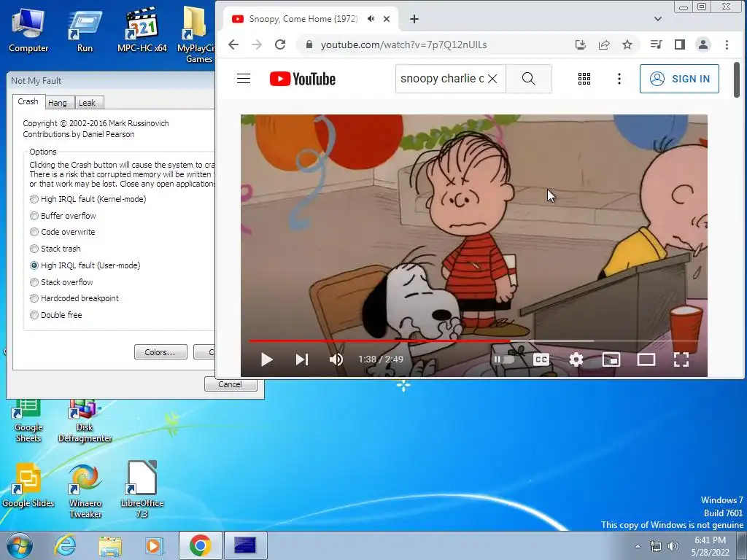Image resolution: width=747 pixels, height=560 pixels.
Task: Open Windows Explorer from taskbar
Action: click(x=110, y=546)
